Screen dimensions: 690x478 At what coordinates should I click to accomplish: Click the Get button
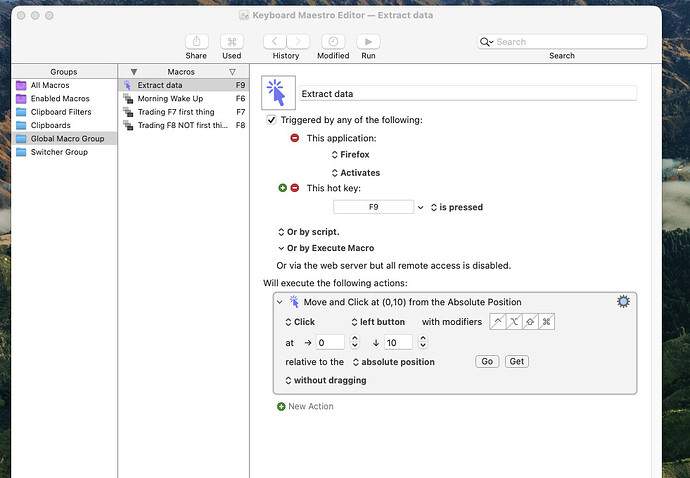(x=517, y=361)
